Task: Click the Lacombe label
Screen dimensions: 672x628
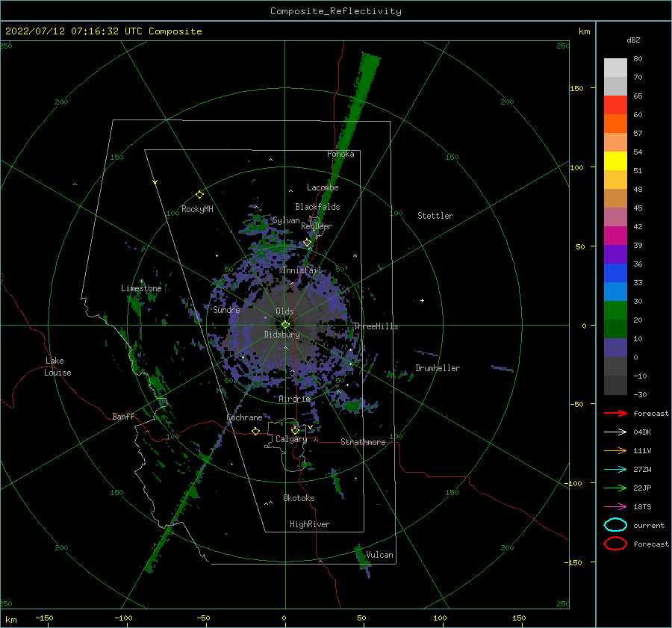Action: pos(323,187)
